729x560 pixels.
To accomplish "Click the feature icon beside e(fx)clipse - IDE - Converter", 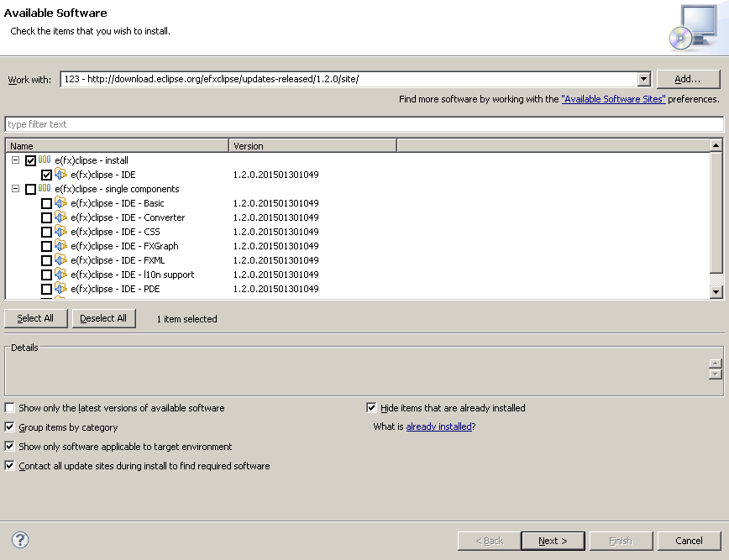I will coord(61,217).
